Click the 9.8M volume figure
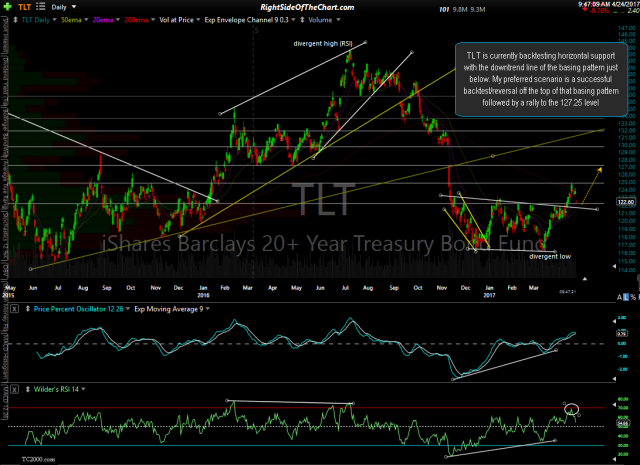The image size is (640, 465). [x=460, y=9]
